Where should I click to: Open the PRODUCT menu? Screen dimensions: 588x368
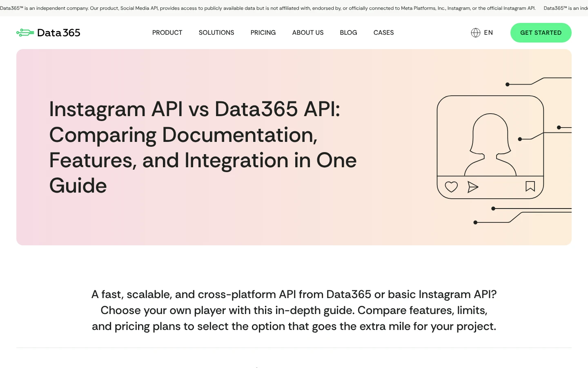(x=167, y=33)
